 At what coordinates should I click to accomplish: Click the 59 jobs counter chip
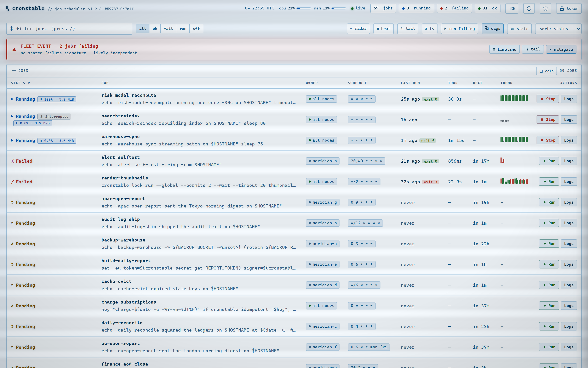[x=383, y=9]
